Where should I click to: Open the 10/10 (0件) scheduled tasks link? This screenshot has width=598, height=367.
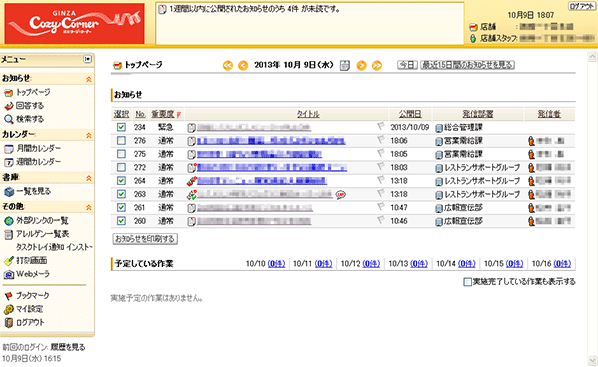point(276,264)
